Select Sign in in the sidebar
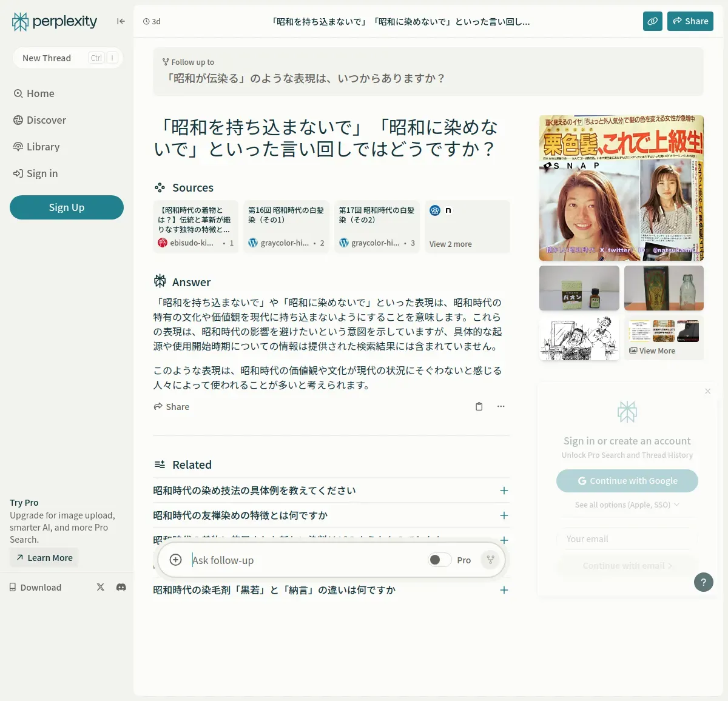 (x=36, y=173)
